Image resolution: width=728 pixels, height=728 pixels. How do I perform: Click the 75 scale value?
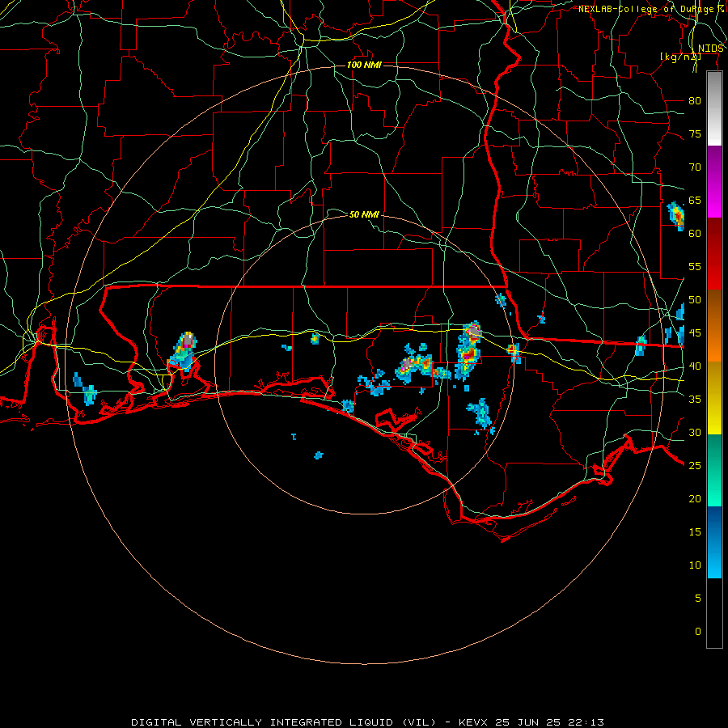click(695, 133)
